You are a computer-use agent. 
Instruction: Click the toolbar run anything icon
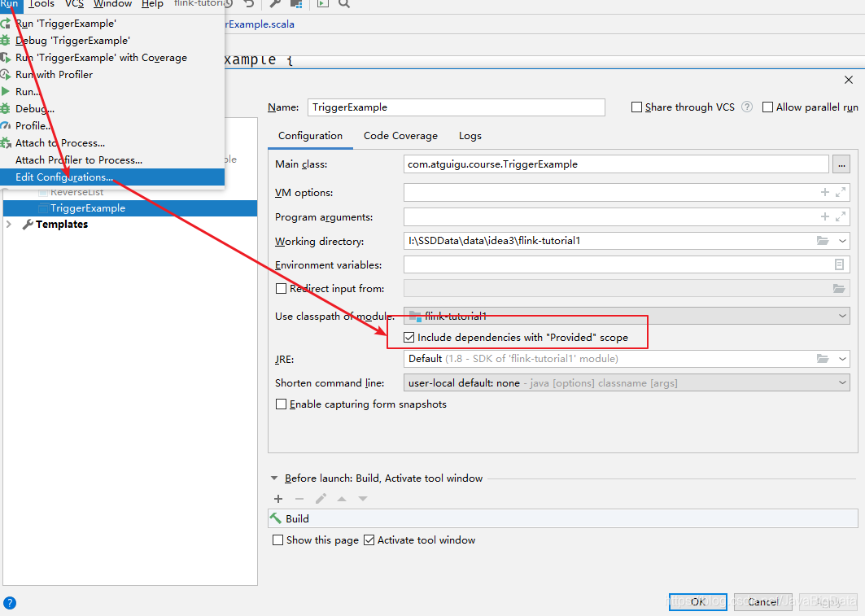click(323, 4)
